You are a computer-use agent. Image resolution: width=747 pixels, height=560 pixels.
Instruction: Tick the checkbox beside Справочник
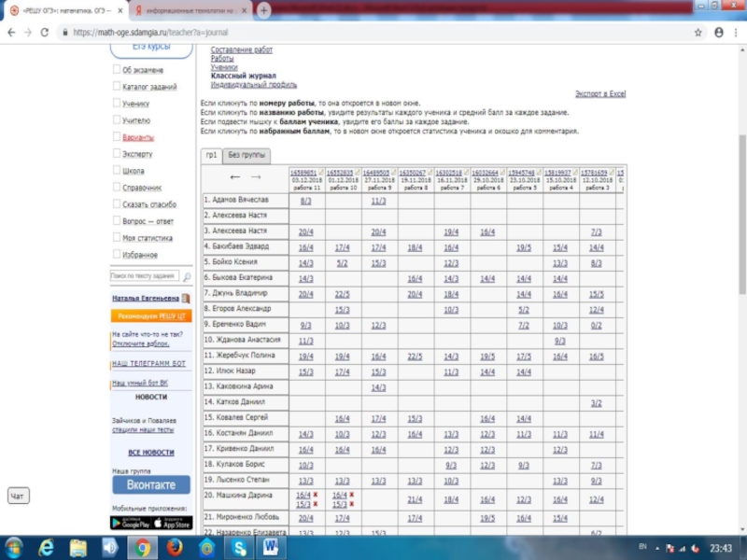116,188
